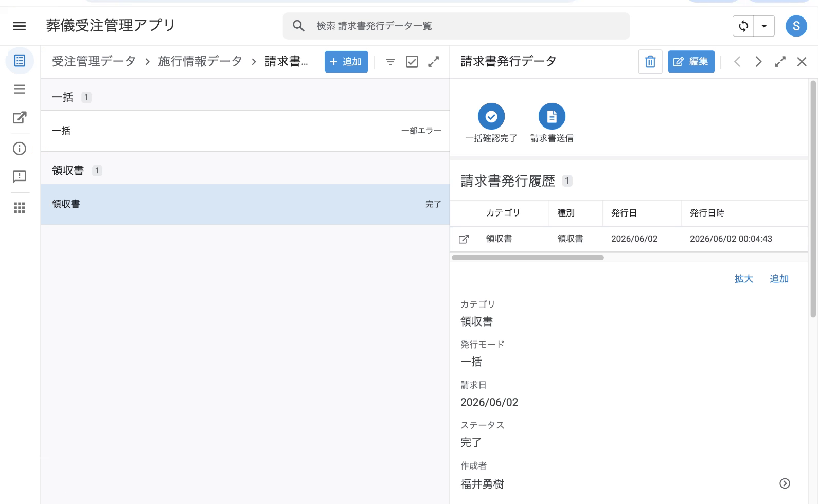818x504 pixels.
Task: Go to next record arrow
Action: pyautogui.click(x=758, y=62)
